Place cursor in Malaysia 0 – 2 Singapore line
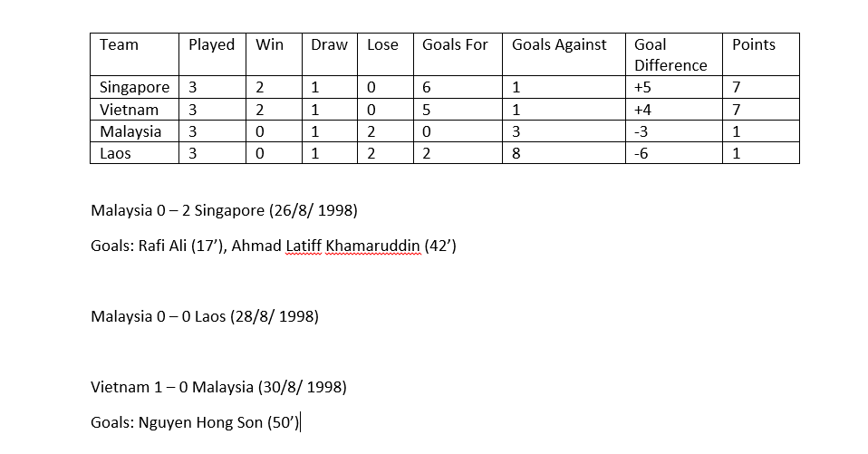868x454 pixels. coord(224,210)
